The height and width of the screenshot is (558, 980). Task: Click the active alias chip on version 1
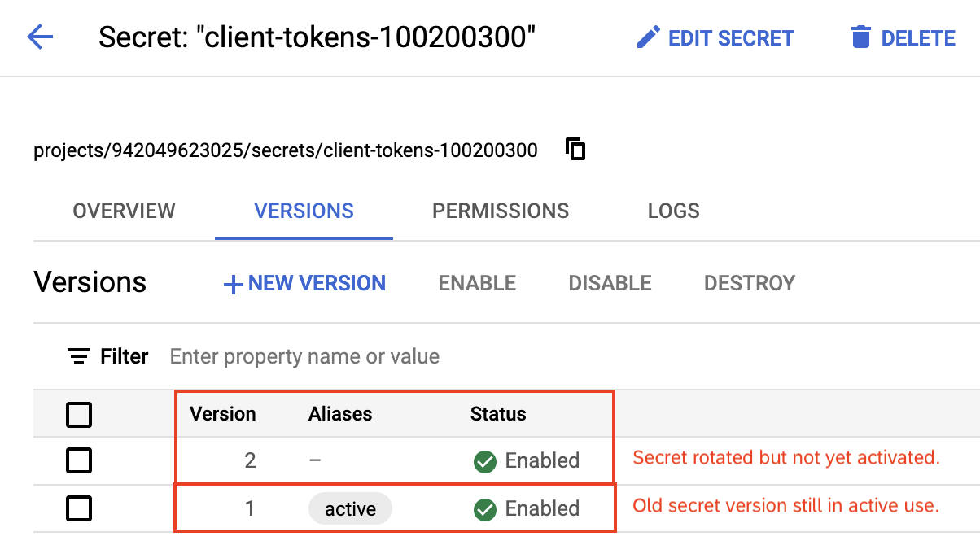coord(350,508)
